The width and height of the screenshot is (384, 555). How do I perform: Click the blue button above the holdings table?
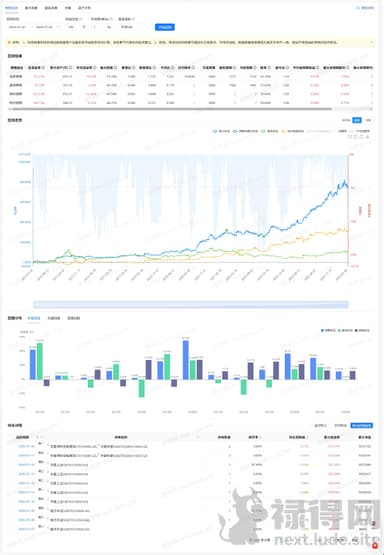362,425
